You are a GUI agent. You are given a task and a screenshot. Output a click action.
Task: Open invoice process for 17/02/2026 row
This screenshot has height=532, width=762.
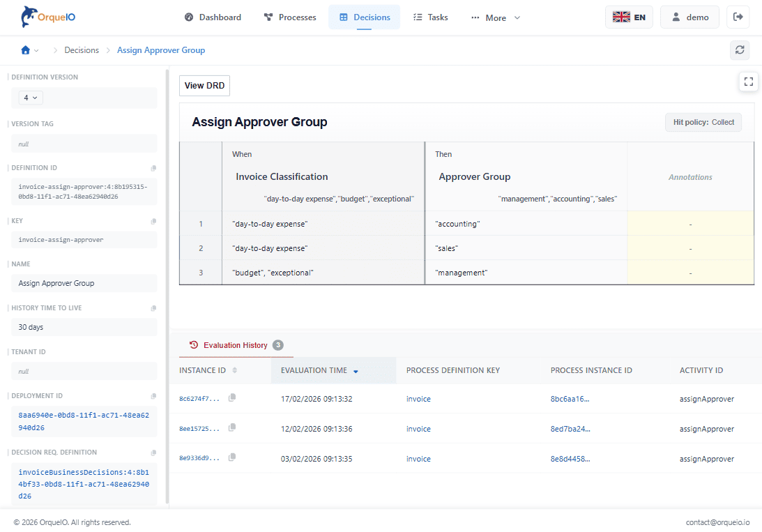pyautogui.click(x=418, y=399)
